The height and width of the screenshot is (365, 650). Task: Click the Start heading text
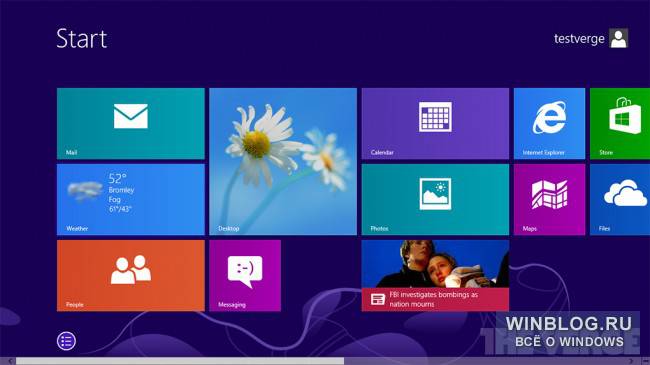(x=82, y=39)
